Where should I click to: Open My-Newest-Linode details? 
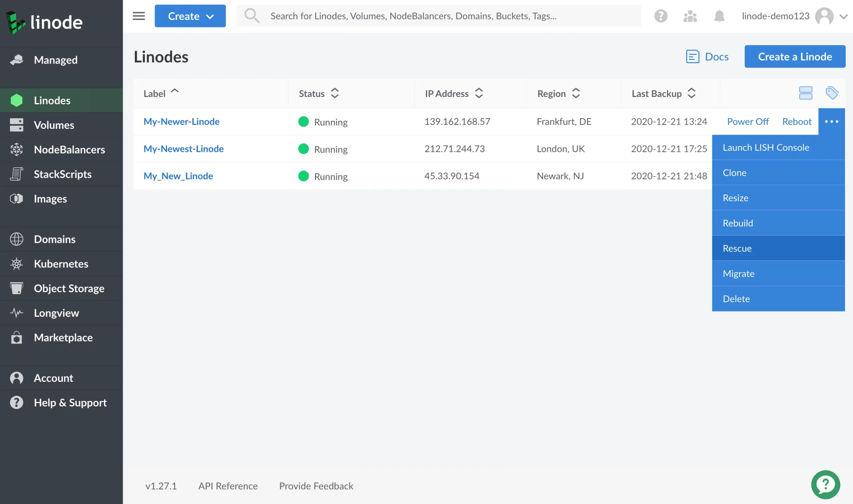point(184,149)
